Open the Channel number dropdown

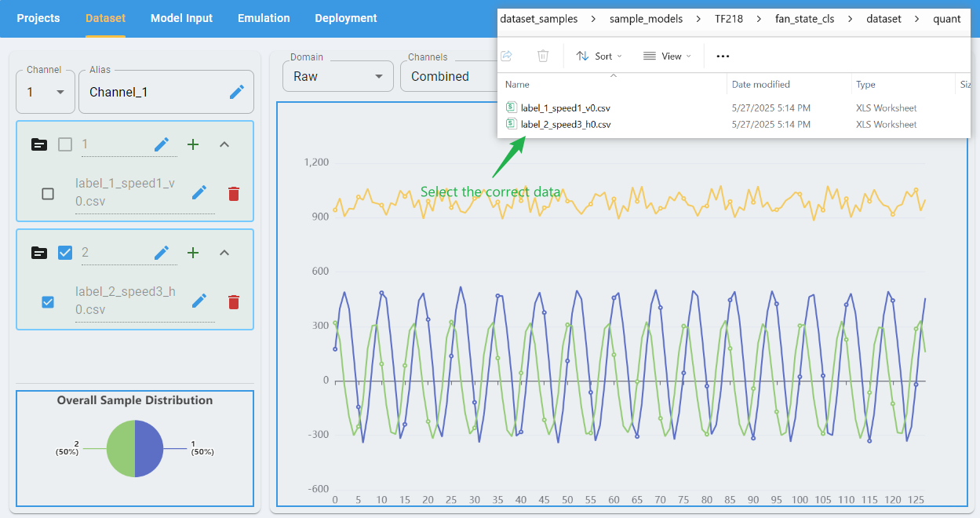point(45,91)
